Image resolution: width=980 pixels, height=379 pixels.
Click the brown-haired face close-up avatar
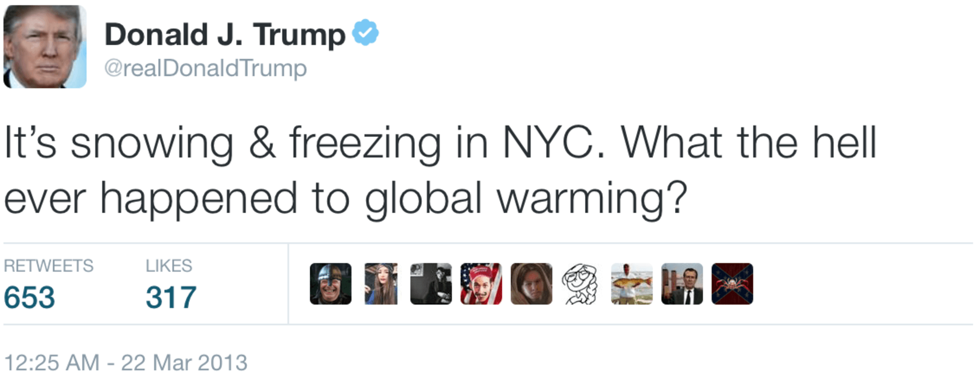(531, 284)
